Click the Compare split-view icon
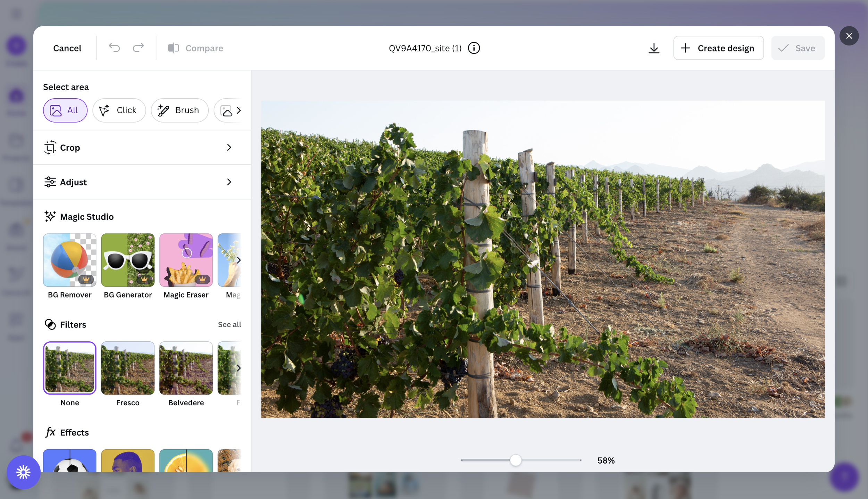The width and height of the screenshot is (868, 499). (173, 48)
